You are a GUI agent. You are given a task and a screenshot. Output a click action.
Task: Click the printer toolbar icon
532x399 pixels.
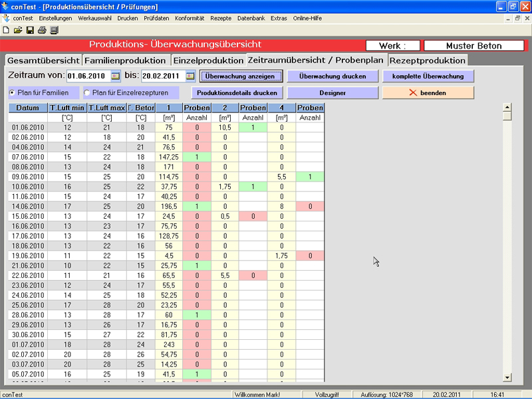(42, 30)
